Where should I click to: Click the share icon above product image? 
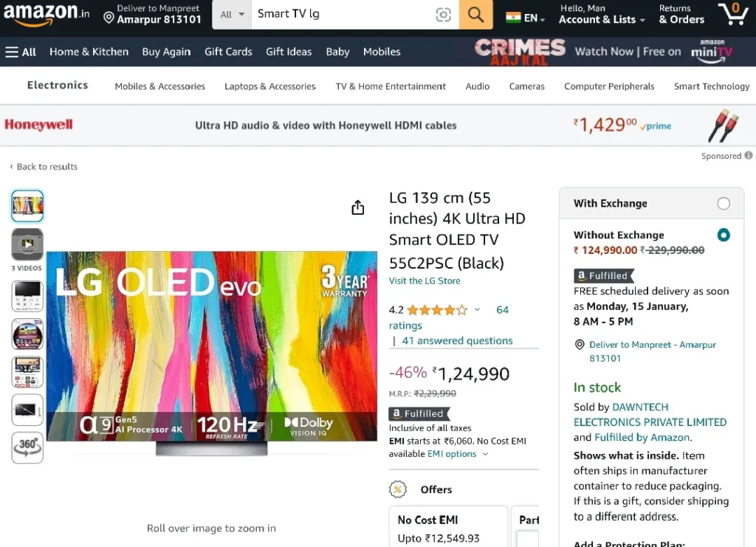(x=358, y=207)
